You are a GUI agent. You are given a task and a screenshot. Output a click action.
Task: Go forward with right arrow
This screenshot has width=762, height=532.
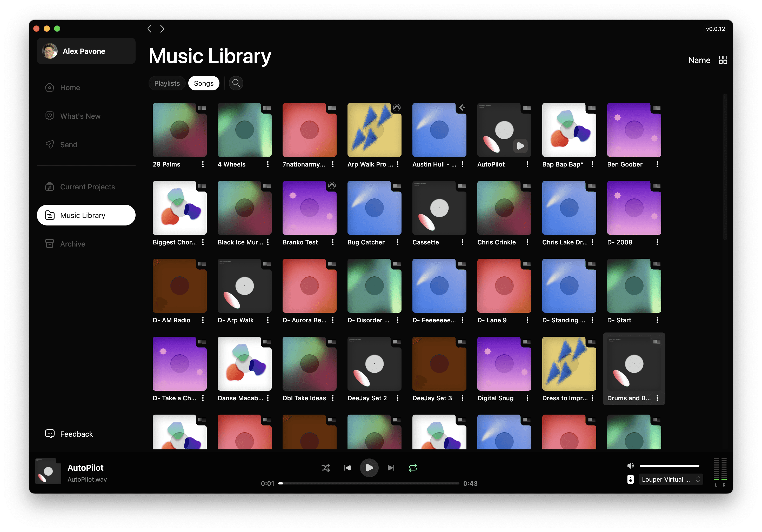(x=162, y=29)
